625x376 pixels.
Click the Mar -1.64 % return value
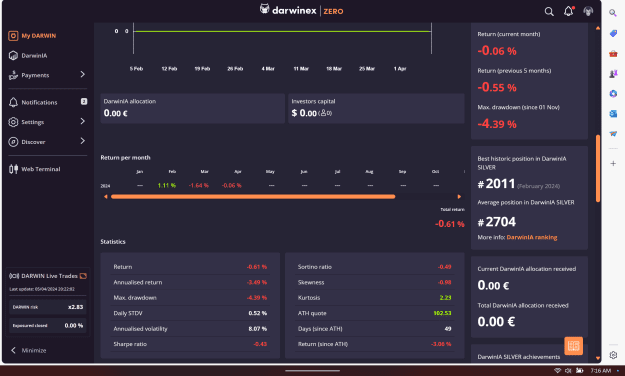click(199, 185)
